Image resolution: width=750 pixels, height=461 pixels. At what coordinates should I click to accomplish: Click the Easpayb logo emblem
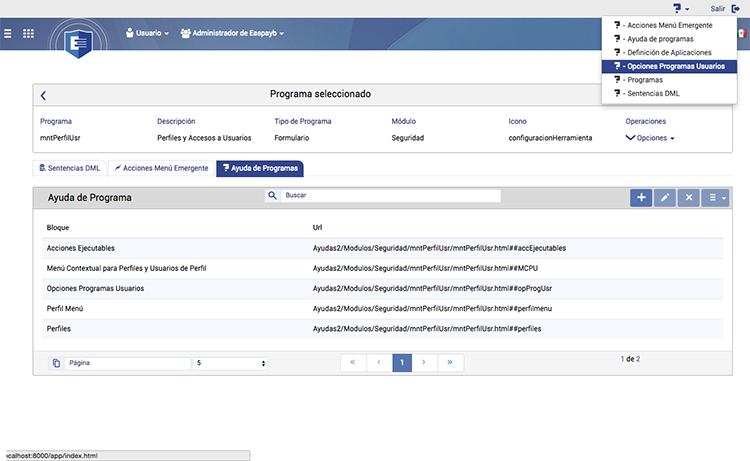click(x=79, y=44)
